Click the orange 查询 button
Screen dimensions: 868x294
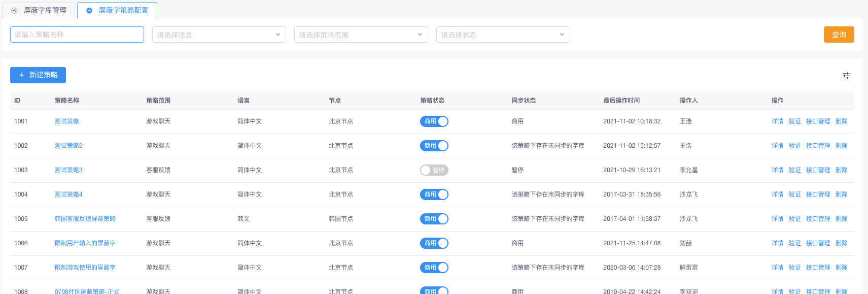pyautogui.click(x=839, y=35)
